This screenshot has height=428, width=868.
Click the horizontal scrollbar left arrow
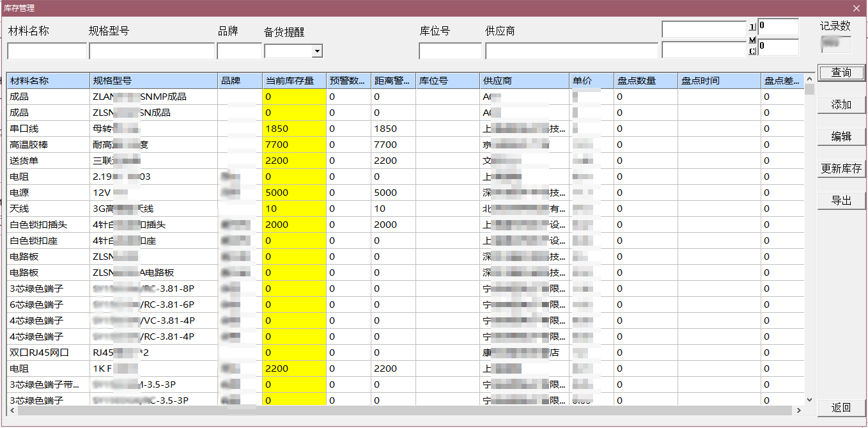12,410
